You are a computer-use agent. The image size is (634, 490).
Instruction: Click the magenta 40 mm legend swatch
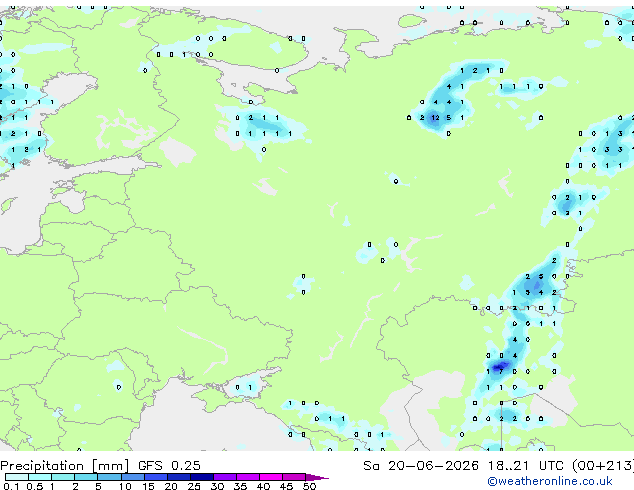pos(271,477)
